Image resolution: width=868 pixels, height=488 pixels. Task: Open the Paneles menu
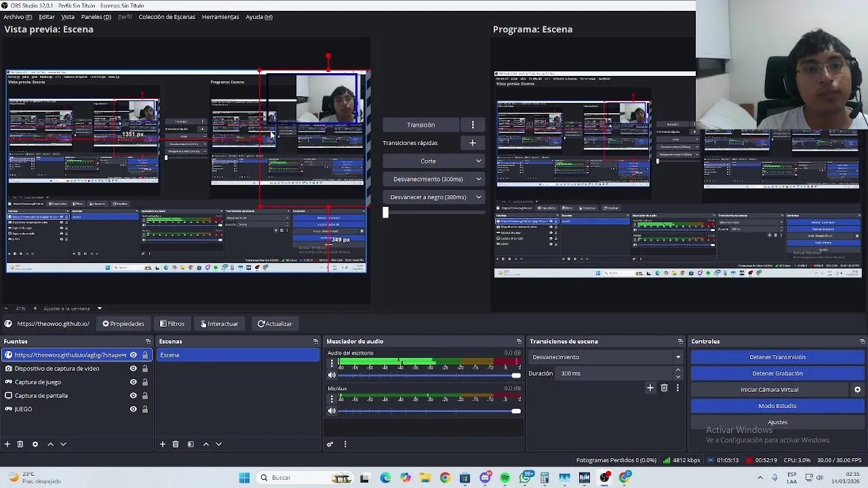(96, 17)
